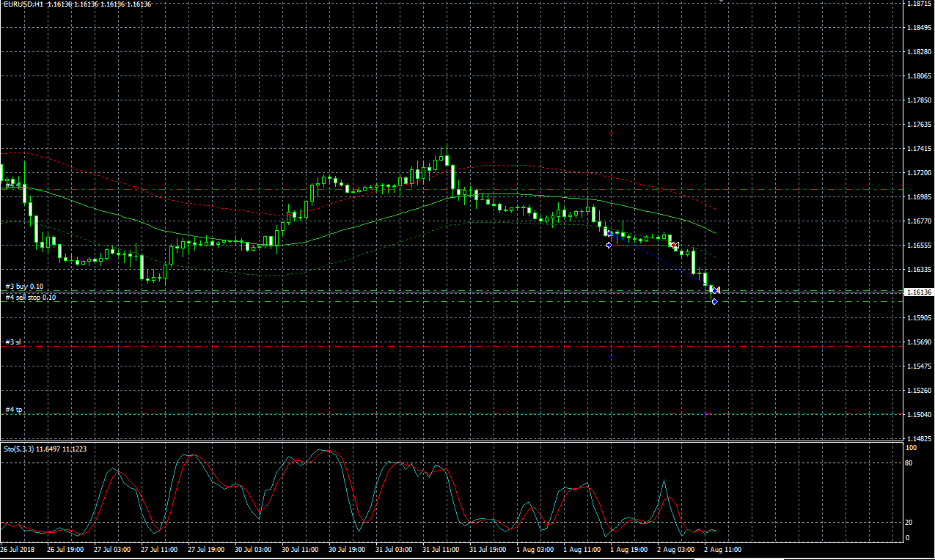This screenshot has width=935, height=560.
Task: Click the upper blue trade arrow at 1 Aug 19:00
Action: 609,233
